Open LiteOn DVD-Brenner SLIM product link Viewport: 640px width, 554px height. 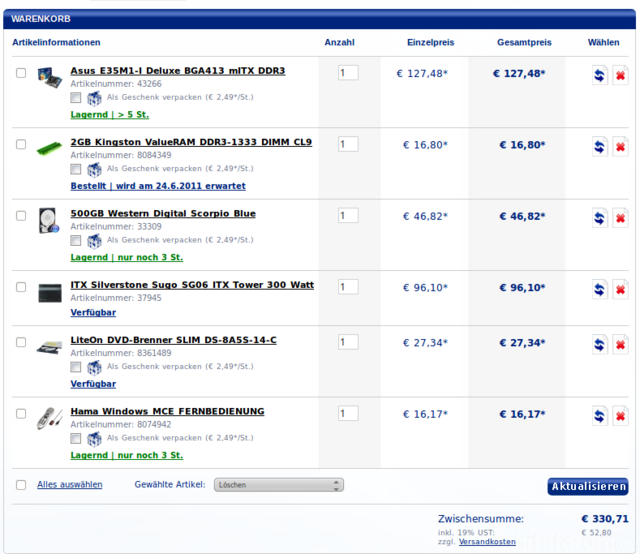click(173, 340)
